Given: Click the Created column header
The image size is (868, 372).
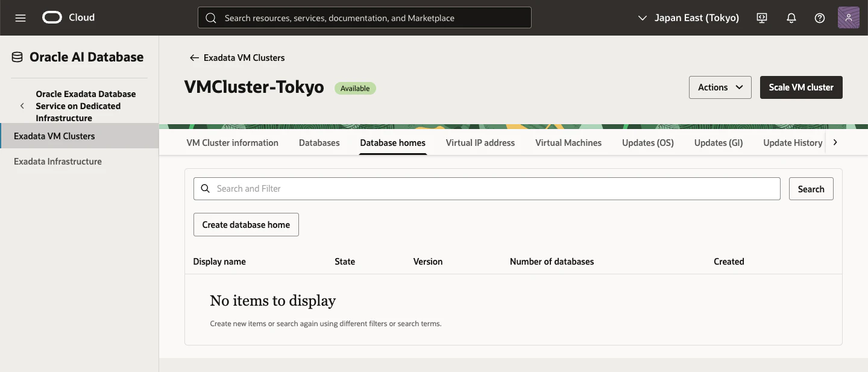Looking at the screenshot, I should pos(729,262).
